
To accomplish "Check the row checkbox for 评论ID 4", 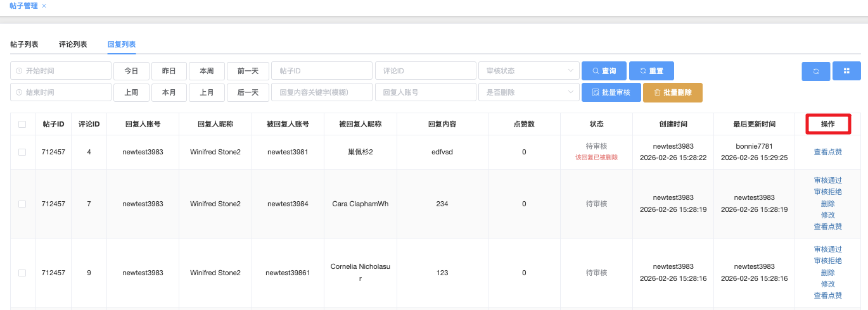I will (x=22, y=152).
